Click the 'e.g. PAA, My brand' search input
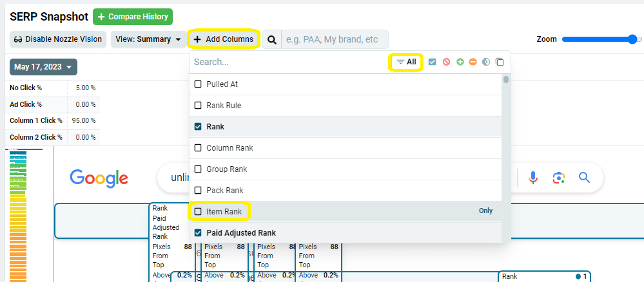This screenshot has height=282, width=644. point(335,39)
